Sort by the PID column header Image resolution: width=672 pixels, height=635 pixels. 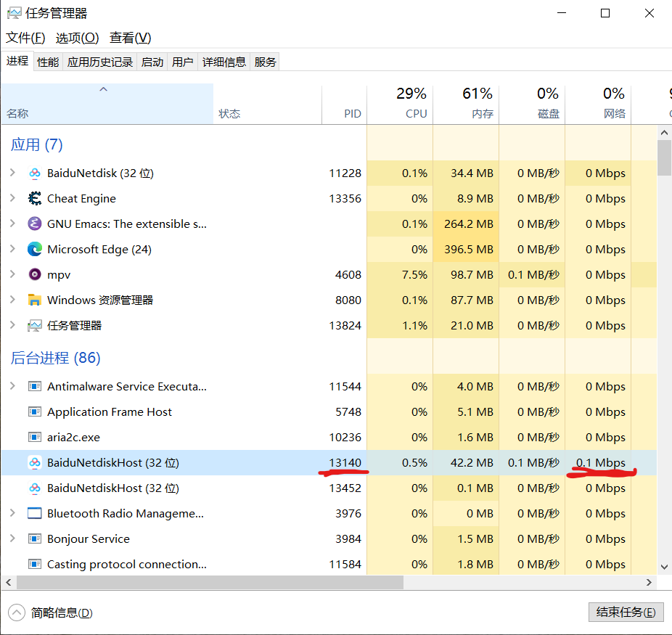(344, 104)
